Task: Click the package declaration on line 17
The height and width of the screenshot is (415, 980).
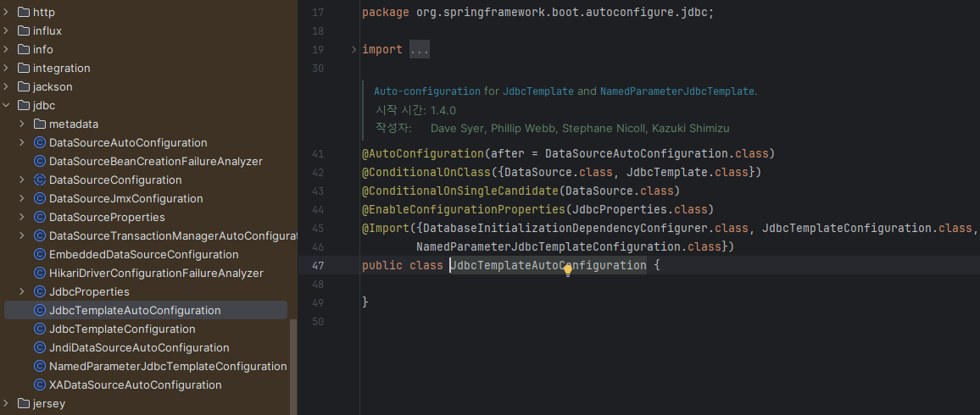Action: point(537,12)
